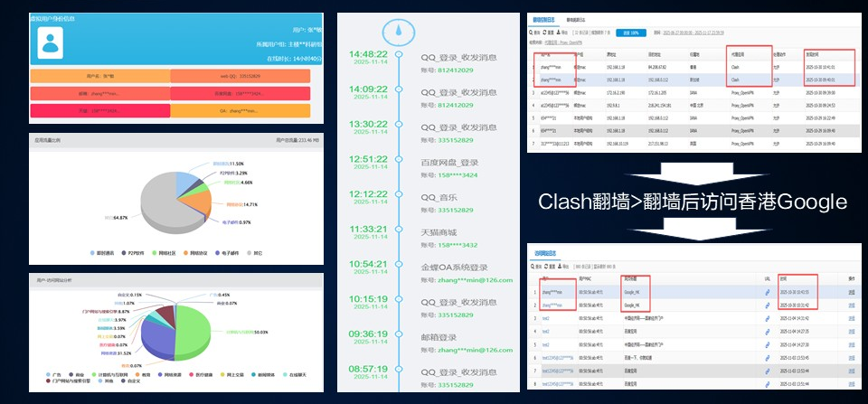The image size is (868, 404).
Task: Click the clock icon atop the timeline
Action: coord(398,33)
